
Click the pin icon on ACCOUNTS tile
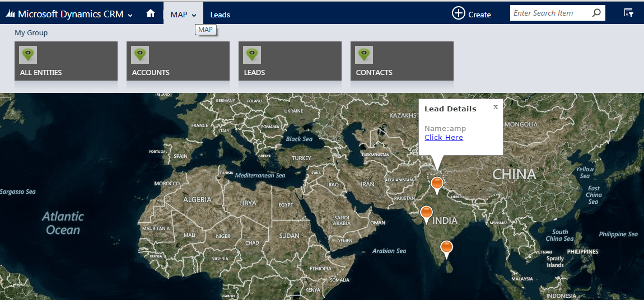[x=140, y=55]
